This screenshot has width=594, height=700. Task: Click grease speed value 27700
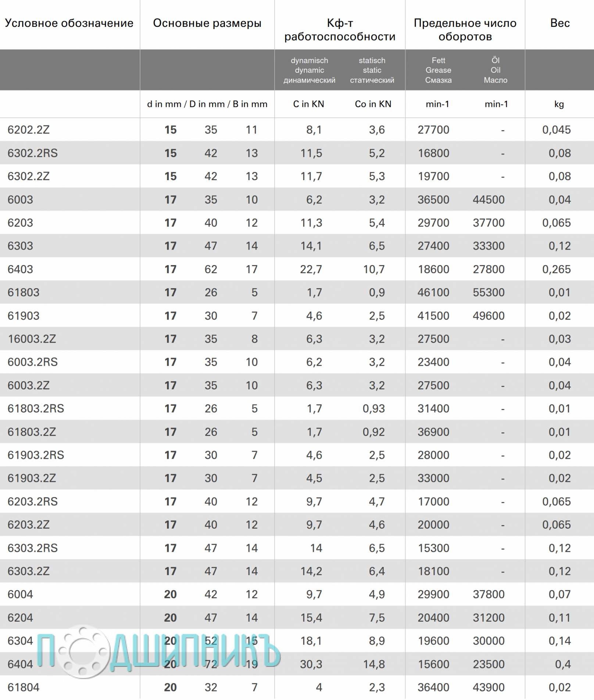click(433, 130)
